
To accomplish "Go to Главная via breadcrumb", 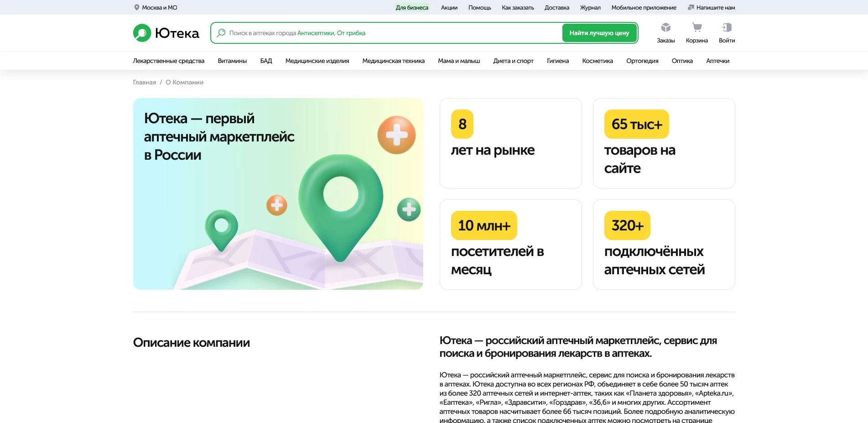I will [x=144, y=82].
